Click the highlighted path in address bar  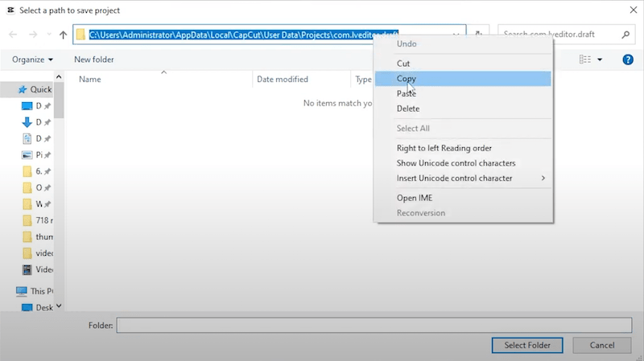point(244,35)
